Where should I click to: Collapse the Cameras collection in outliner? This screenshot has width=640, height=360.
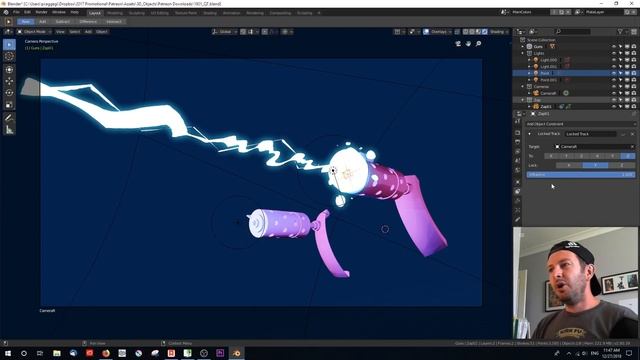(523, 87)
